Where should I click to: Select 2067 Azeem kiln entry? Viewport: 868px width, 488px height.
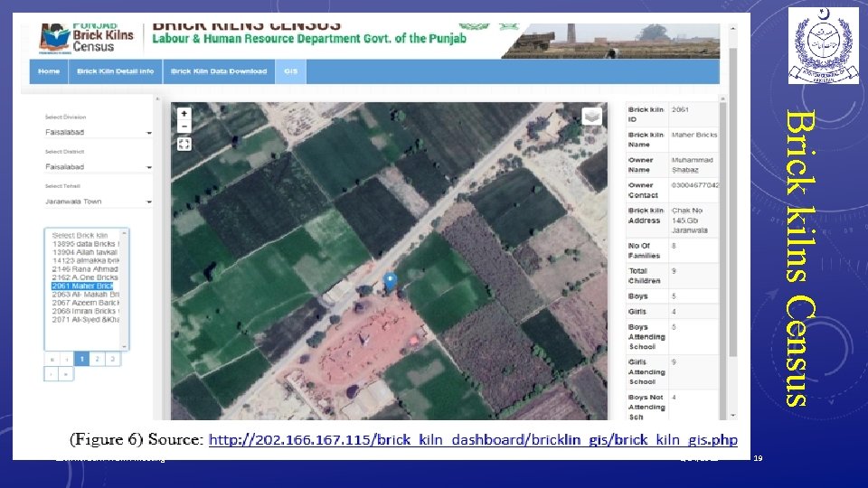85,303
